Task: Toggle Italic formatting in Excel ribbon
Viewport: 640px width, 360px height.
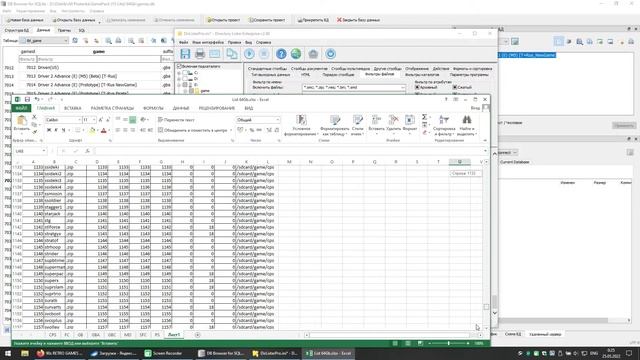Action: [56, 130]
